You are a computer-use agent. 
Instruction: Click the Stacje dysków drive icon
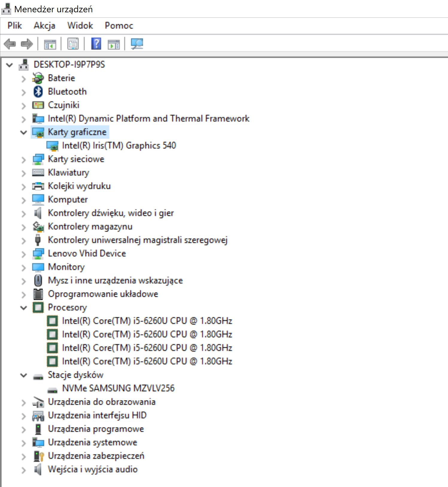coord(38,376)
